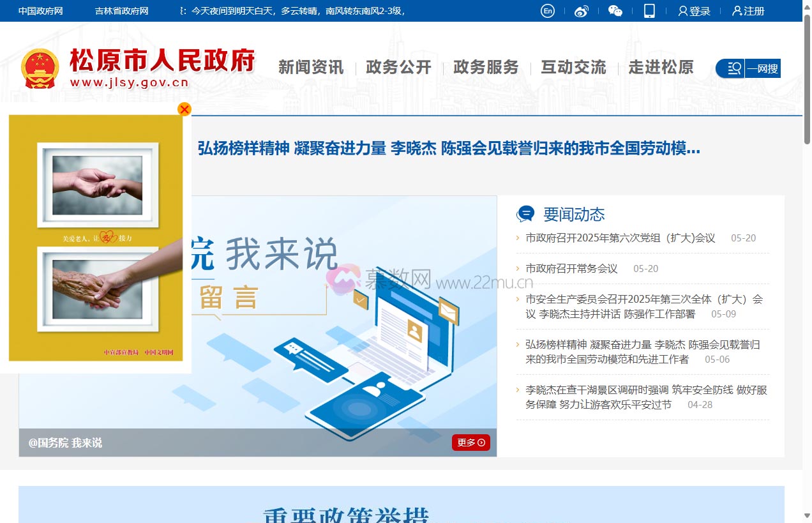Click the page vertical scrollbar
The image size is (812, 523).
pyautogui.click(x=807, y=255)
